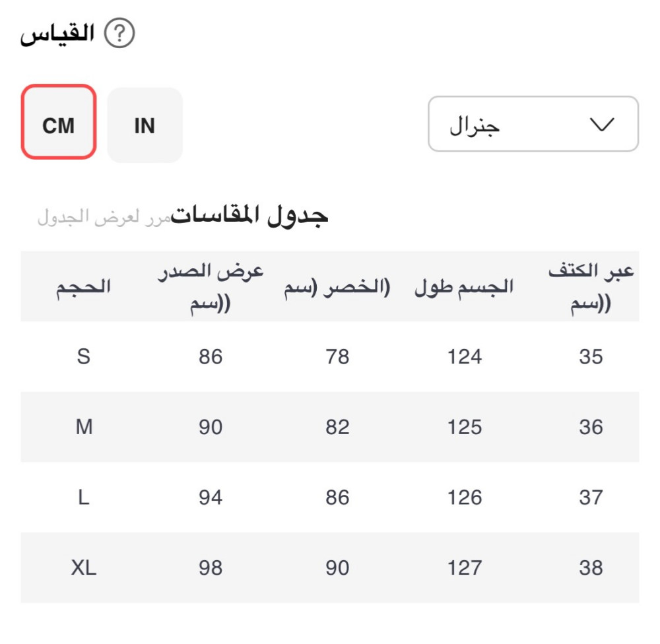Click the جدول المقاسات heading

(250, 215)
